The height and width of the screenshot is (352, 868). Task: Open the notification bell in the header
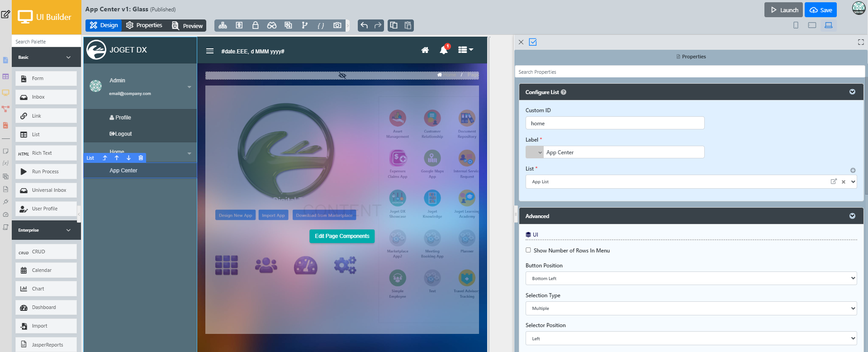(x=444, y=50)
